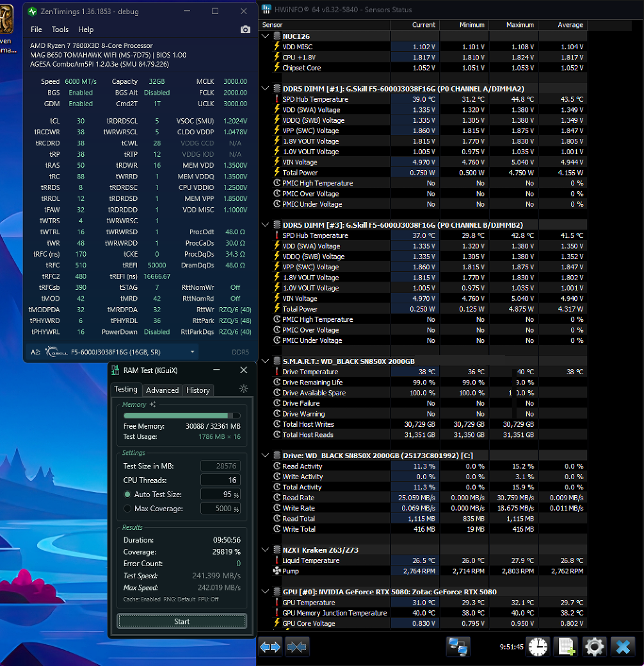
Task: Click HWiNFO Minimum column header
Action: (x=464, y=25)
